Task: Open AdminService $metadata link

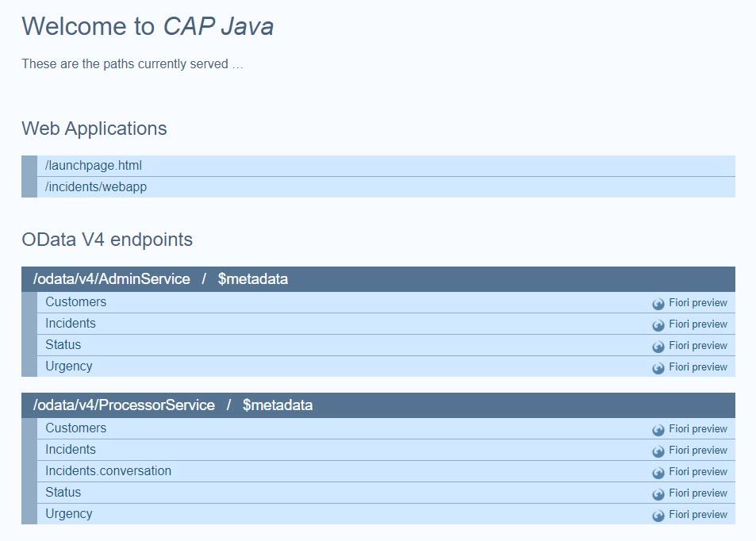Action: tap(252, 278)
